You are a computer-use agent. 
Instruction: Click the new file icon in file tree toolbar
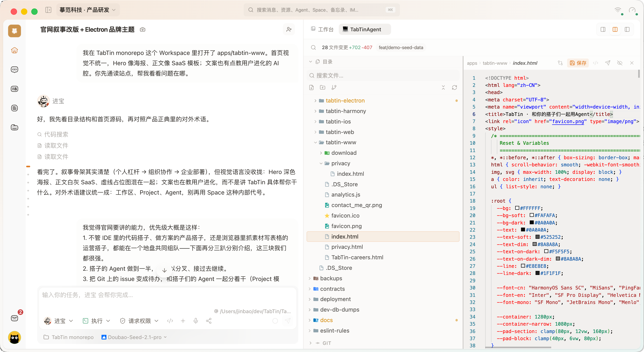[311, 87]
